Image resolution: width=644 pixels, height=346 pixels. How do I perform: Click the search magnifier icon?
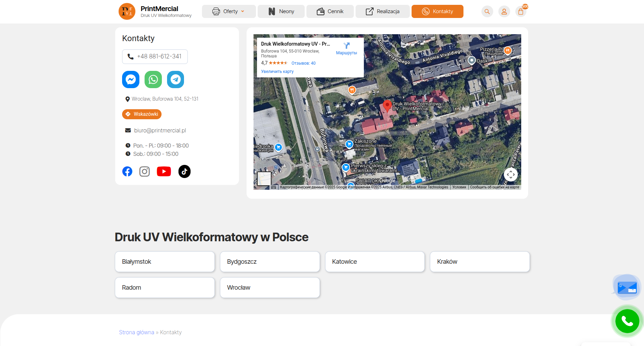click(487, 11)
